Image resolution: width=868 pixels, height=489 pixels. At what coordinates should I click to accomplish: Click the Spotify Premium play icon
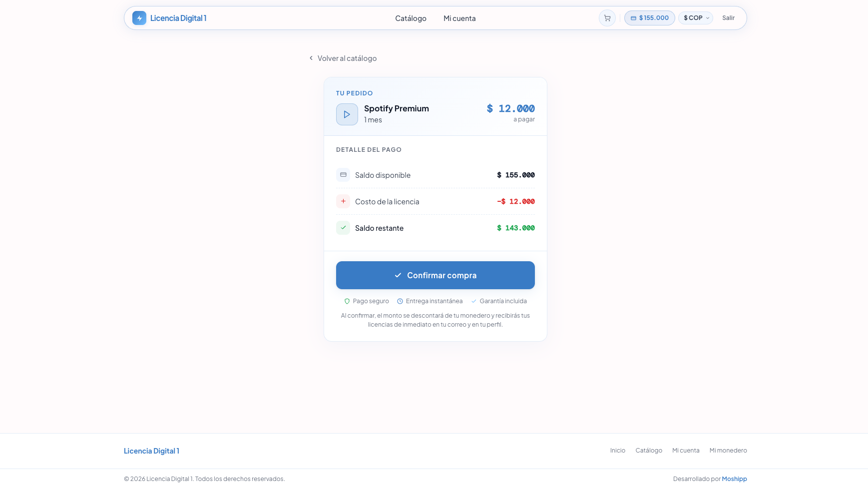click(x=347, y=114)
